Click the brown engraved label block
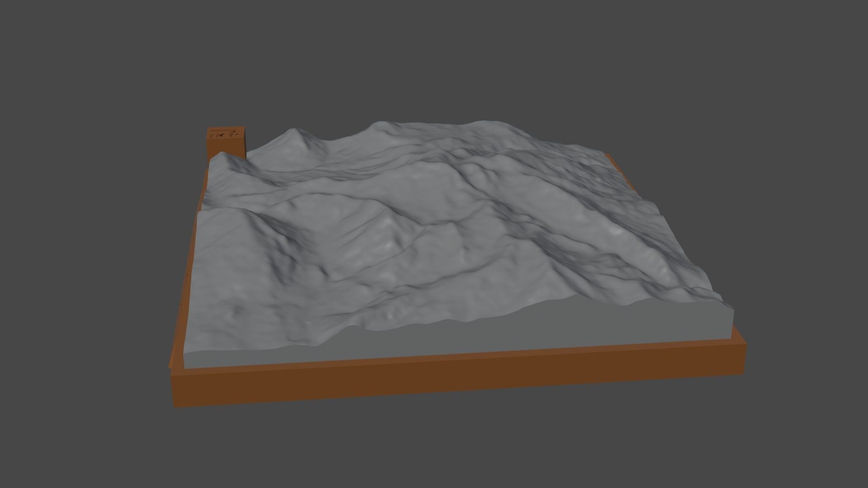Viewport: 868px width, 488px height. tap(227, 142)
